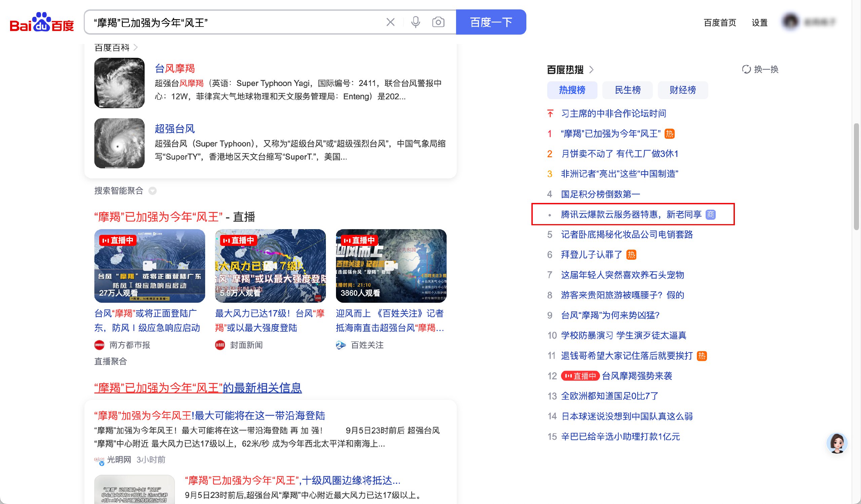
Task: Click news thumbnail beside 十级风圈 article
Action: coord(134,489)
